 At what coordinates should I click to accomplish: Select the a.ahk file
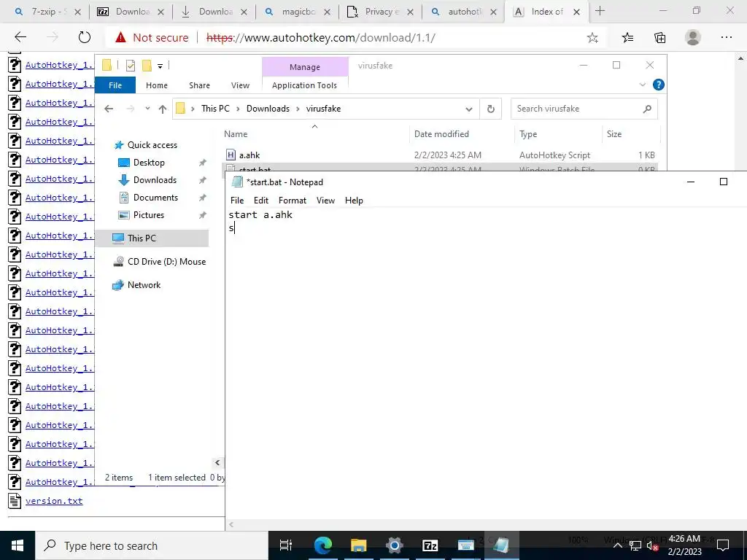[249, 155]
